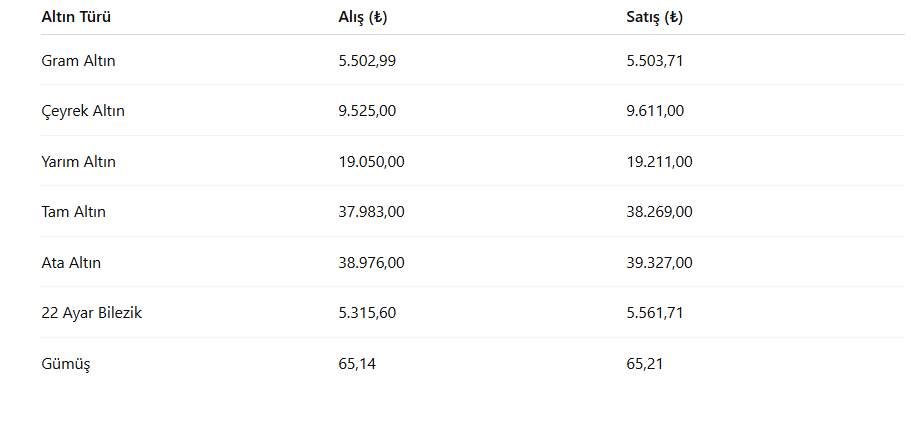Click Gümüş buying price 65,14
The image size is (911, 424).
[357, 364]
